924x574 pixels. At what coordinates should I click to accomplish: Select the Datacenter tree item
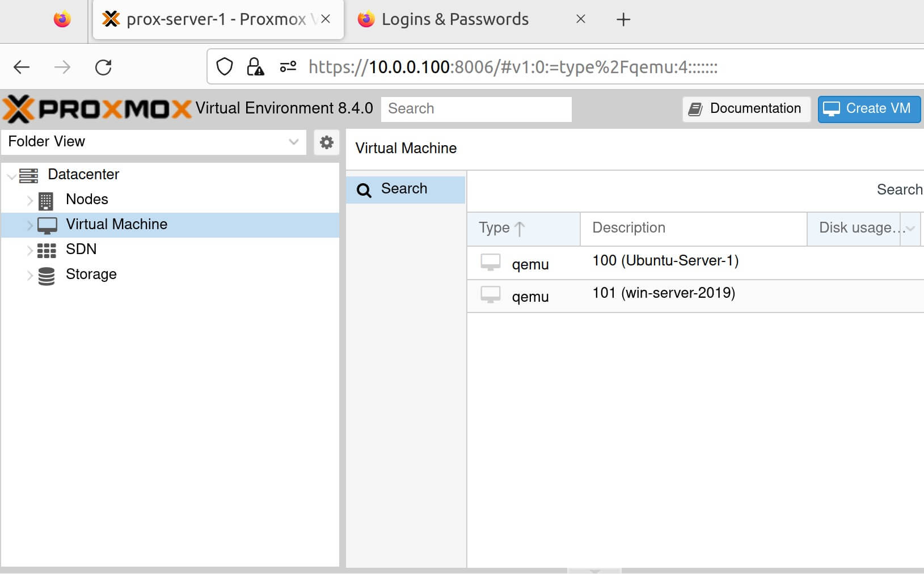point(170,175)
